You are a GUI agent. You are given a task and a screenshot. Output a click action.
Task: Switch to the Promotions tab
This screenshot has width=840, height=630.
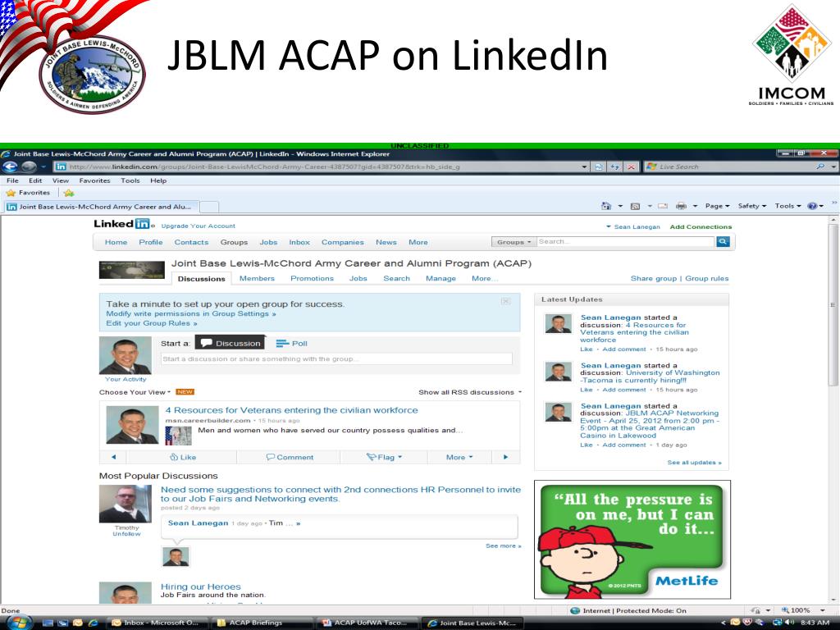[312, 278]
